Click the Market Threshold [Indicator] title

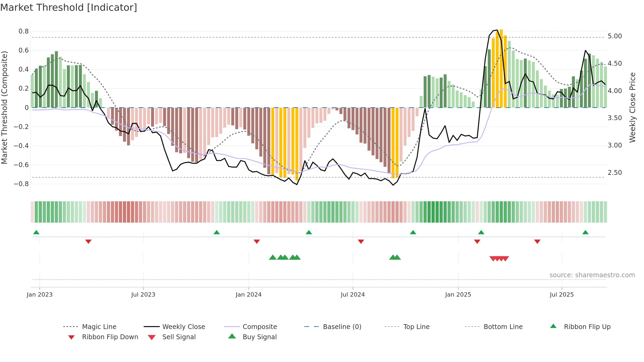[x=69, y=8]
